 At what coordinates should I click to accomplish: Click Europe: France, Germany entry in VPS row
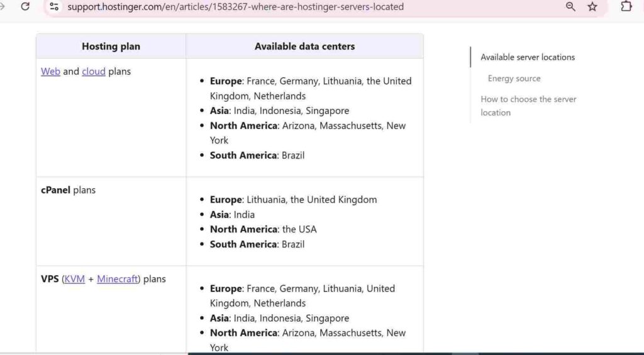[303, 296]
